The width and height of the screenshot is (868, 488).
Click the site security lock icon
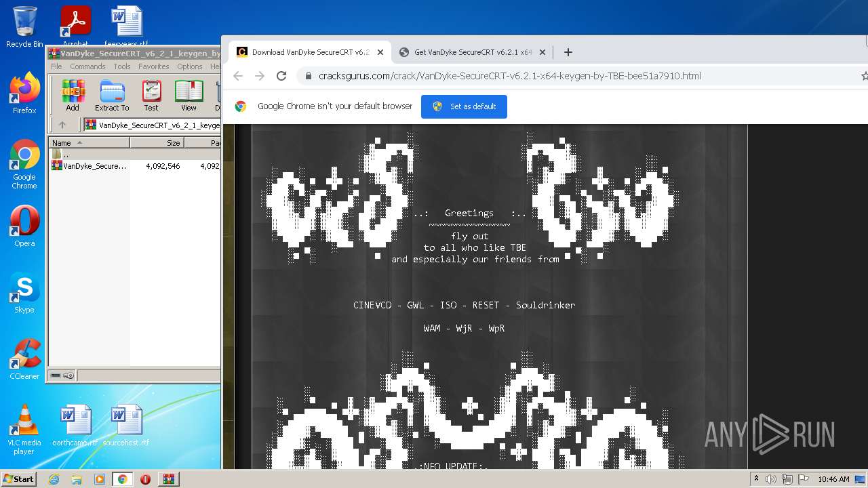click(309, 76)
